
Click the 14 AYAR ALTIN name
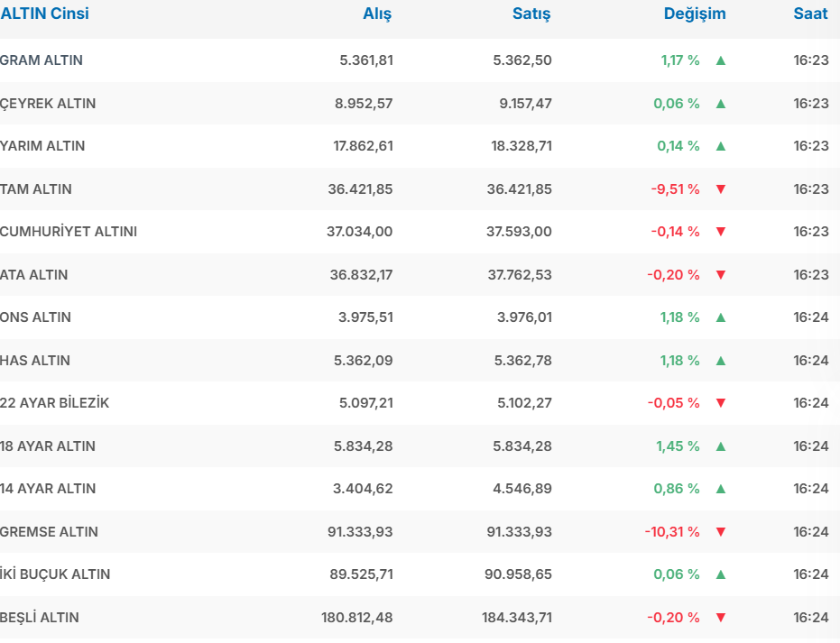(48, 489)
